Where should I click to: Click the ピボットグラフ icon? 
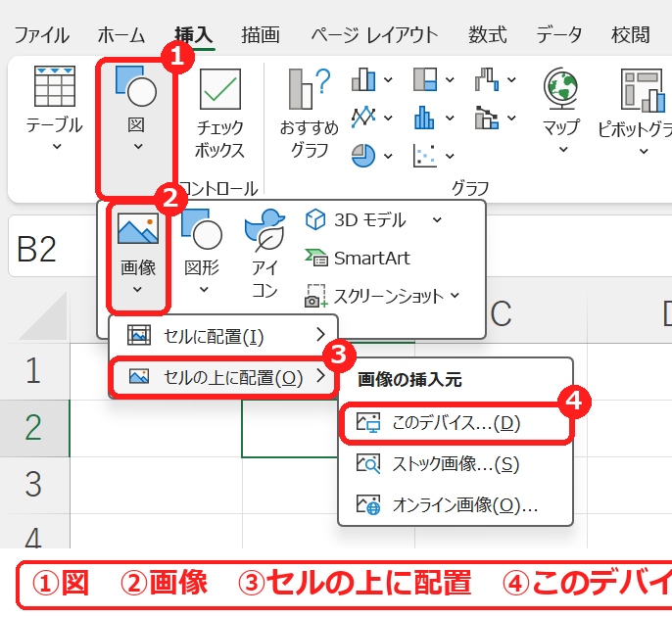tap(643, 90)
